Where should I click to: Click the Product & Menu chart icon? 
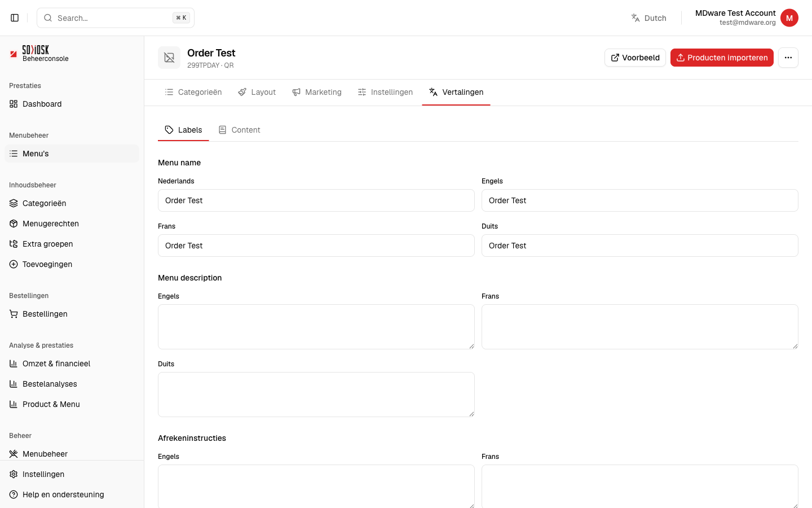tap(14, 404)
